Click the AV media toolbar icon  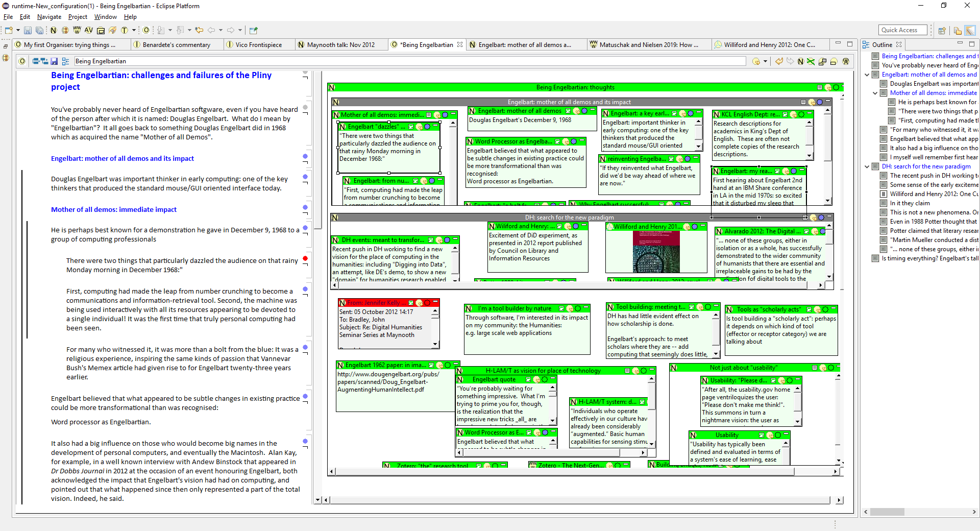tap(89, 30)
